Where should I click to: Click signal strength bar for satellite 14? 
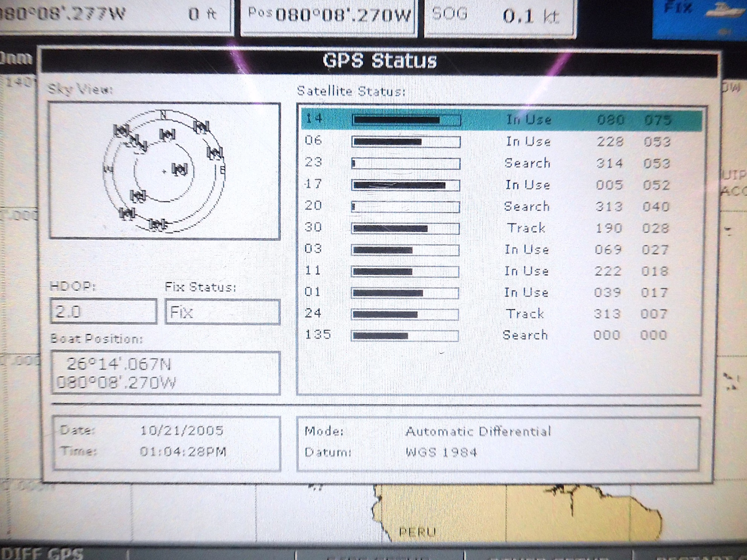coord(406,120)
